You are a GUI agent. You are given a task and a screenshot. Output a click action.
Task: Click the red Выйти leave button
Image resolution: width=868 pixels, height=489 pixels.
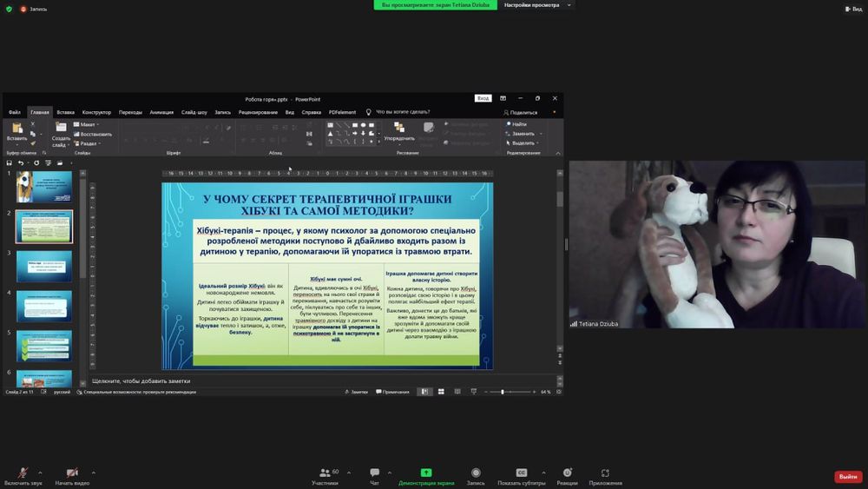tap(847, 477)
